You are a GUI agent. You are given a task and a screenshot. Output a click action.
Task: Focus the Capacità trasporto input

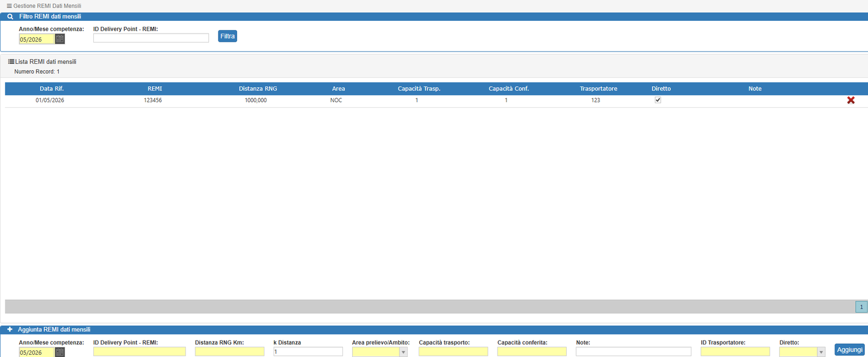point(453,352)
